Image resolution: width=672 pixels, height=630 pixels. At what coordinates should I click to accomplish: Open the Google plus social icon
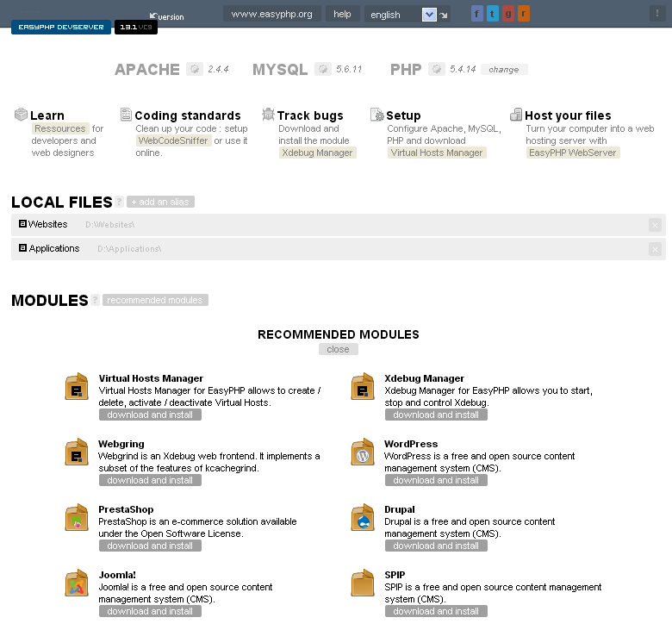point(507,14)
